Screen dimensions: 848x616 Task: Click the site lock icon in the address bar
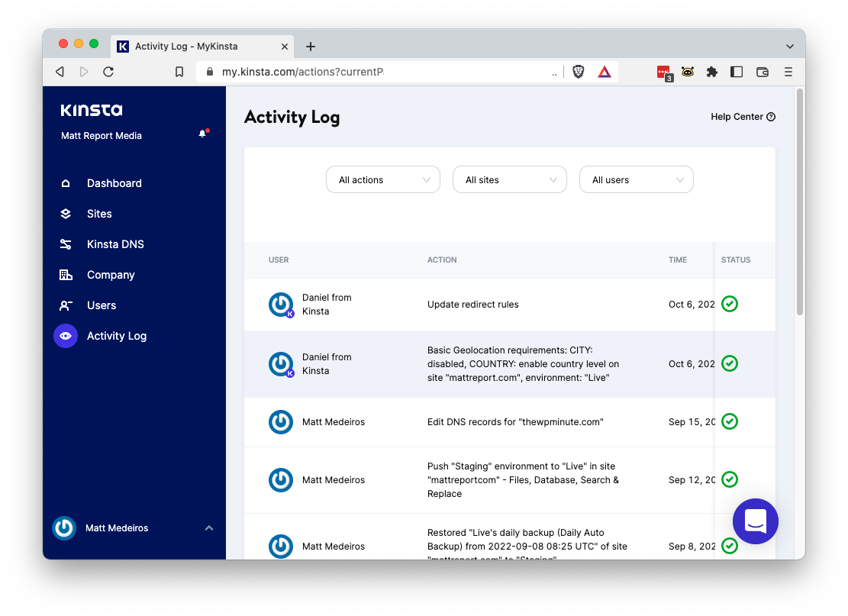click(210, 72)
